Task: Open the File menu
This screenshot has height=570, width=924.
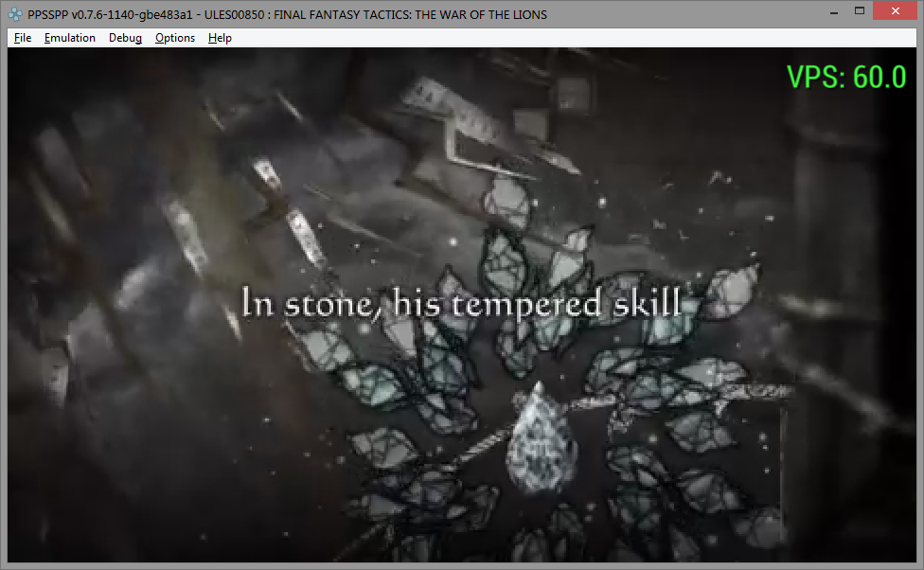Action: [x=23, y=38]
